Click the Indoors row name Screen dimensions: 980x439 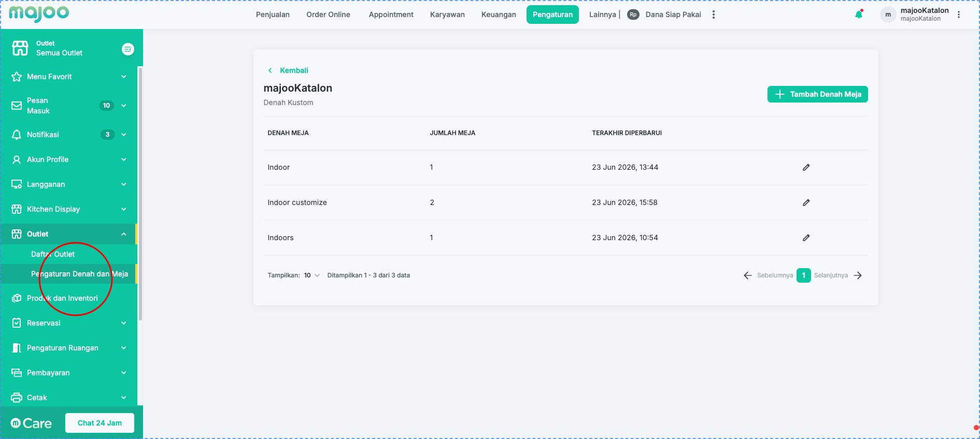pyautogui.click(x=280, y=238)
